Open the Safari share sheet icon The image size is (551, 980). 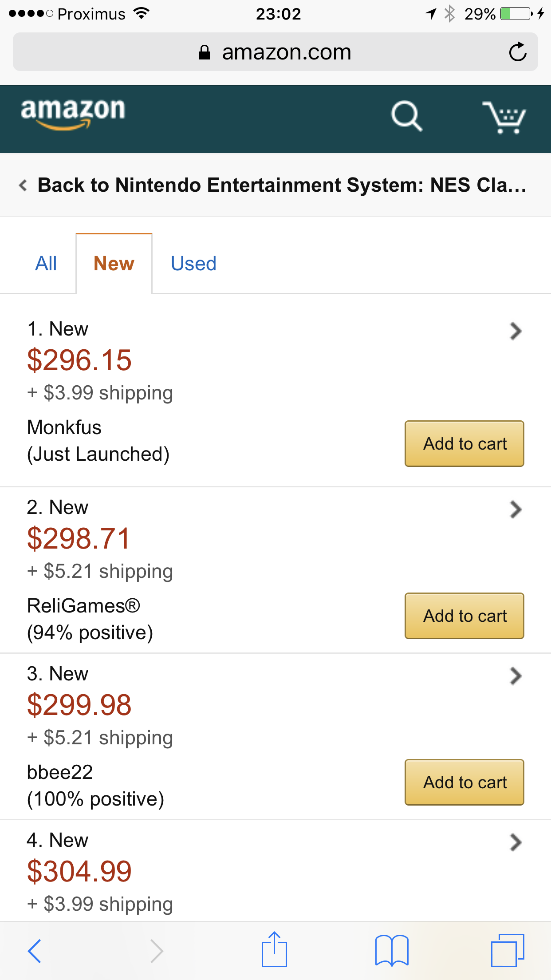click(x=274, y=950)
